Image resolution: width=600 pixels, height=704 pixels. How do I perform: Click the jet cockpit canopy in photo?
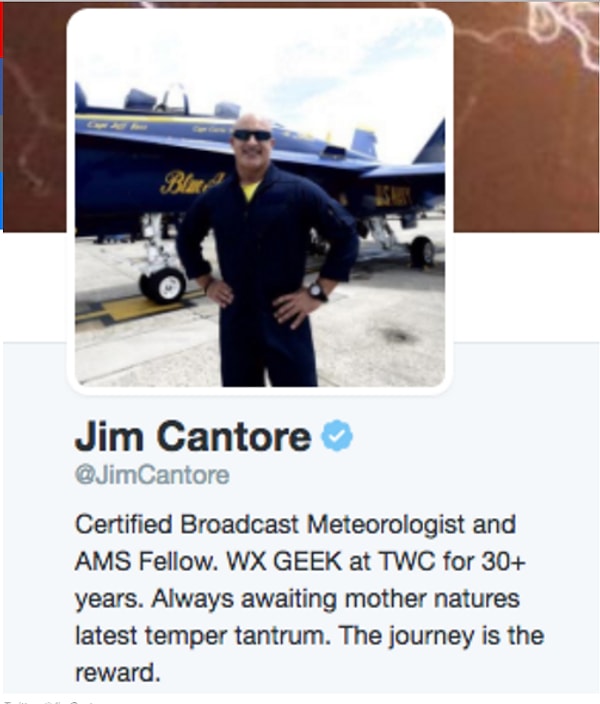pyautogui.click(x=170, y=100)
